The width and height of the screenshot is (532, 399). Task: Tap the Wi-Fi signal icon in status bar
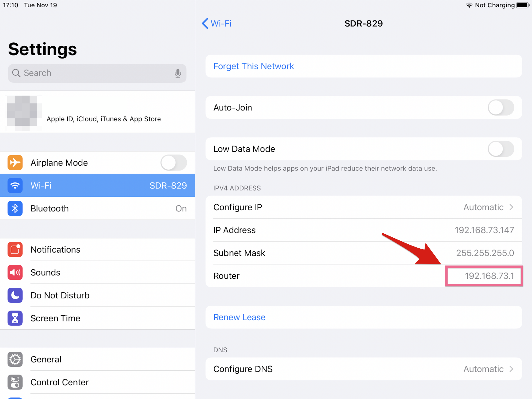coord(469,5)
